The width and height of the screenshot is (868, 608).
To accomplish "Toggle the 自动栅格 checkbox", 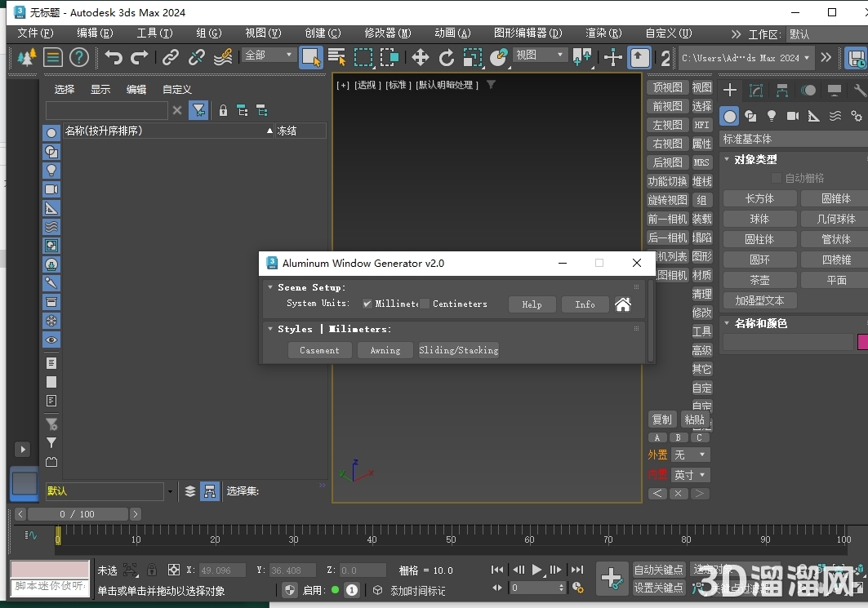I will tap(776, 178).
